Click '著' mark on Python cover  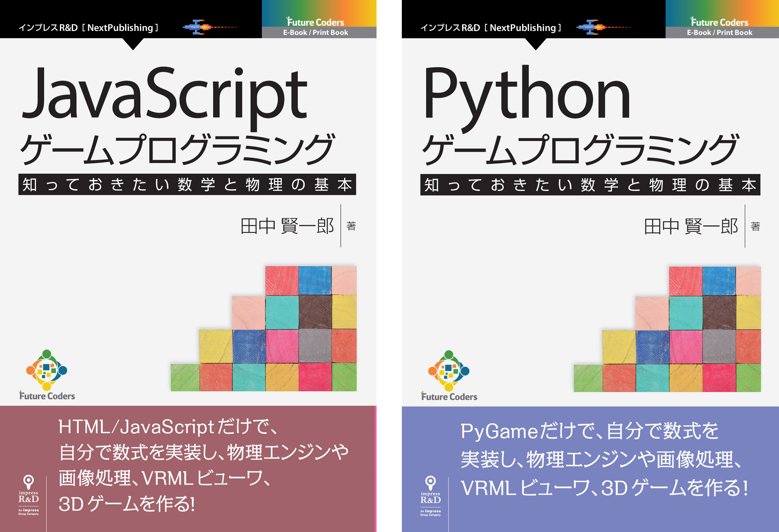coord(755,226)
